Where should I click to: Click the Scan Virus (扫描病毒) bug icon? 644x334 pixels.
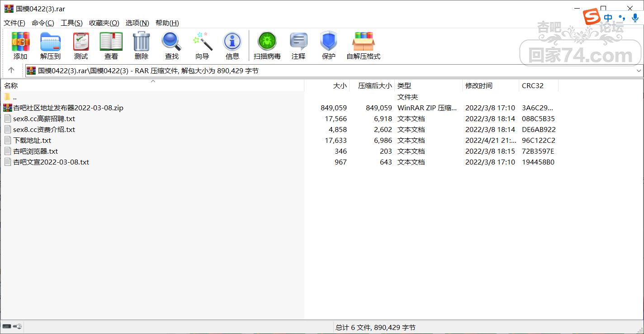(x=267, y=42)
